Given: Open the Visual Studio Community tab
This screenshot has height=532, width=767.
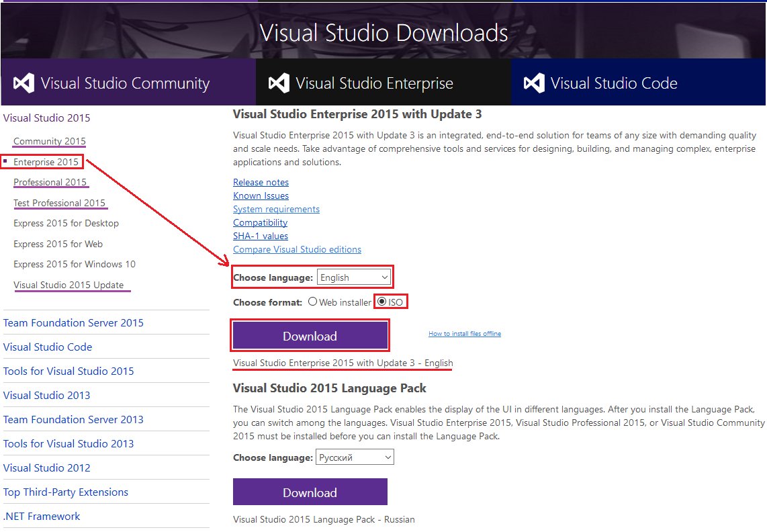Looking at the screenshot, I should coord(128,82).
